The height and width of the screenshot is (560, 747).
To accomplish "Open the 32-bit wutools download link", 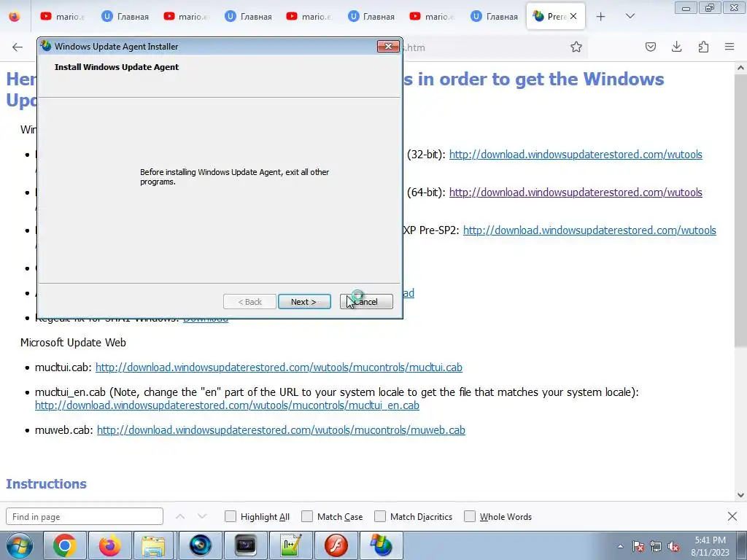I will [x=576, y=155].
